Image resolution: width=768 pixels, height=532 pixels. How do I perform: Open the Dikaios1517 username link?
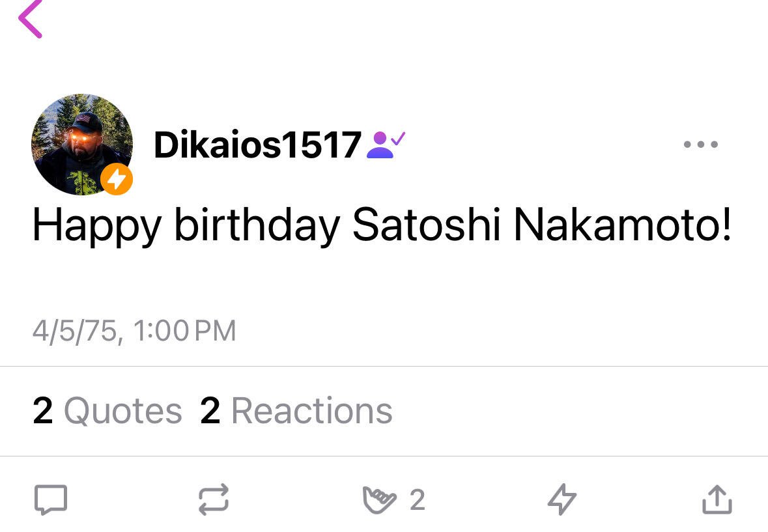click(x=258, y=145)
